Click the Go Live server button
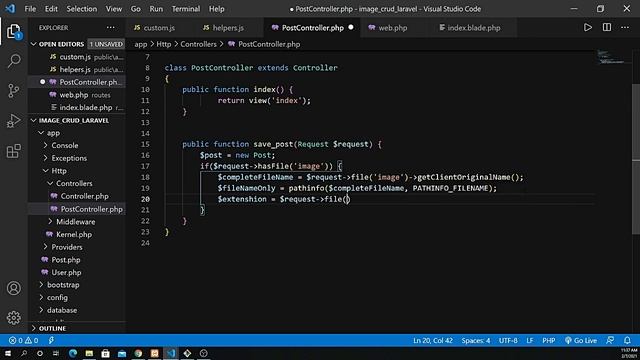The image size is (640, 360). (580, 340)
